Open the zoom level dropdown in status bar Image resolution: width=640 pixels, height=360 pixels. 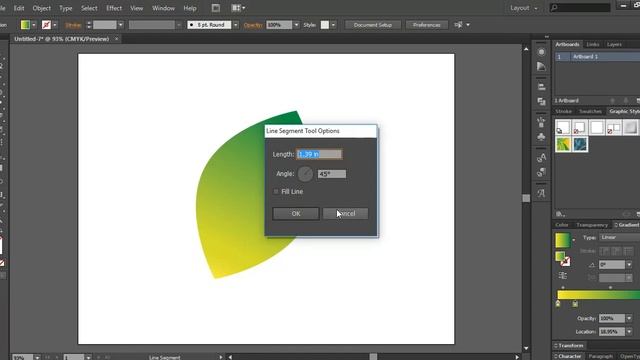(37, 357)
